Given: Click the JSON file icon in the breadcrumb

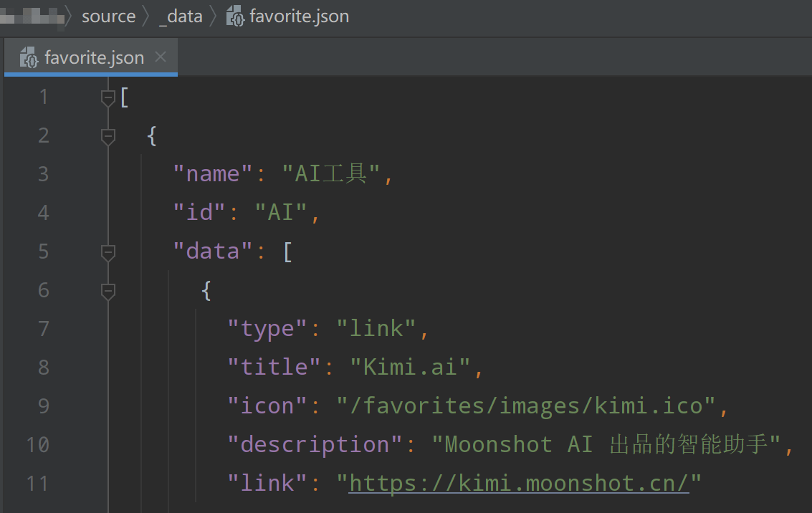Looking at the screenshot, I should click(236, 16).
